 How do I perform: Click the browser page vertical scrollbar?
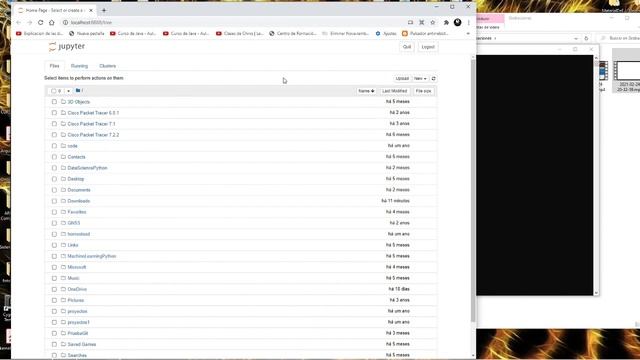473,192
